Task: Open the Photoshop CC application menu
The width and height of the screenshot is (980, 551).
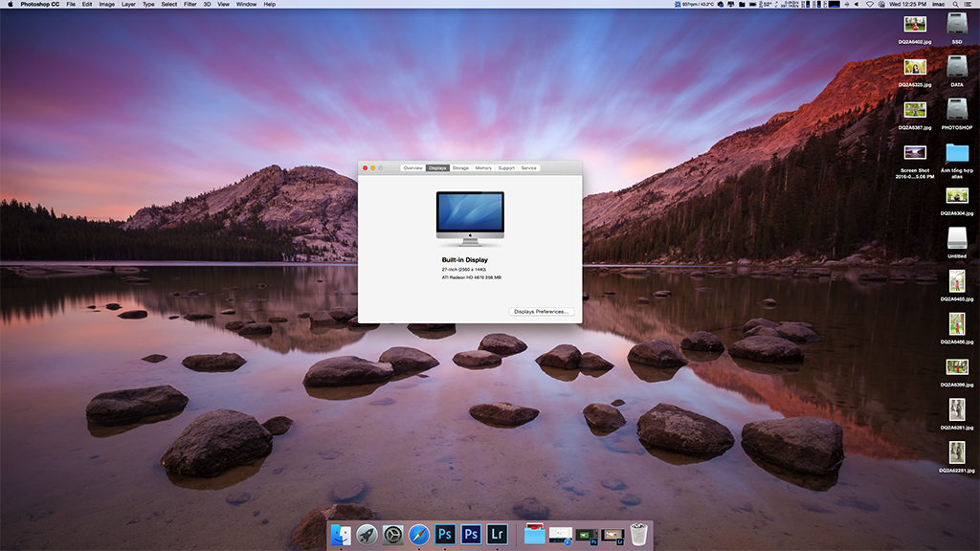Action: click(39, 5)
